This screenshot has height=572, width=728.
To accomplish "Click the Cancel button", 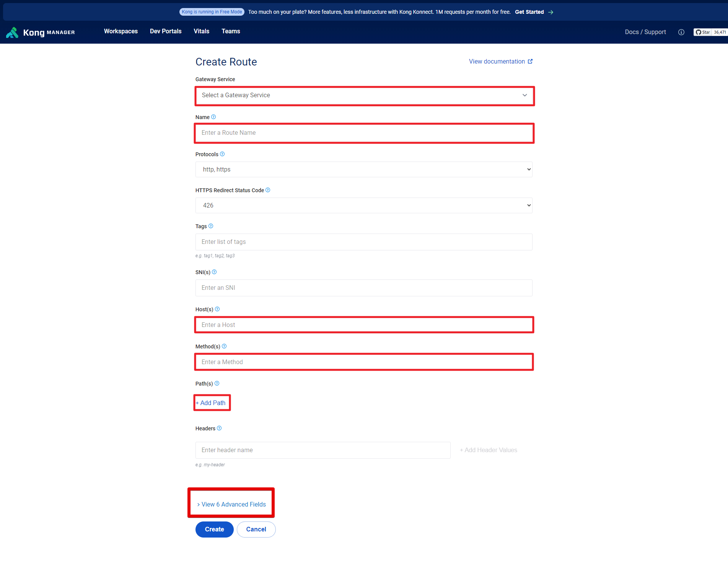I will (256, 530).
